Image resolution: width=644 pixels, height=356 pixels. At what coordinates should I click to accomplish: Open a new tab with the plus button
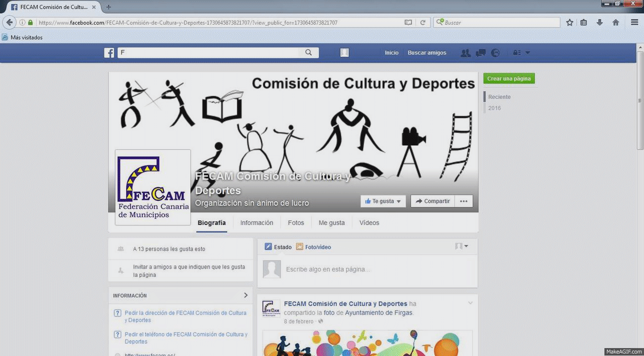tap(109, 7)
